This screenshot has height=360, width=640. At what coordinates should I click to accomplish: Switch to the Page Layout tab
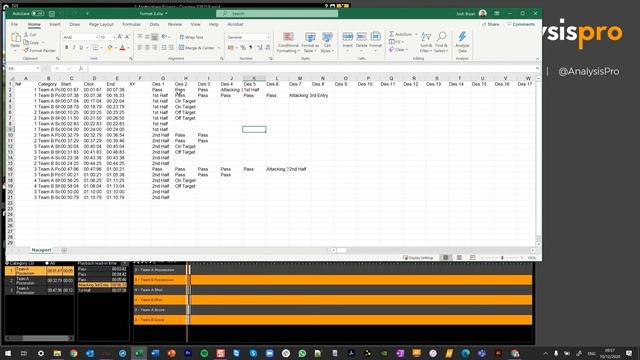pos(101,24)
